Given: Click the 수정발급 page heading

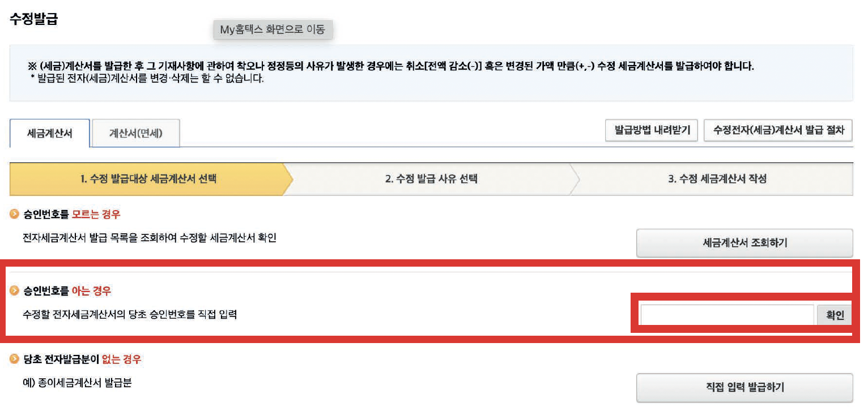Looking at the screenshot, I should (x=34, y=19).
